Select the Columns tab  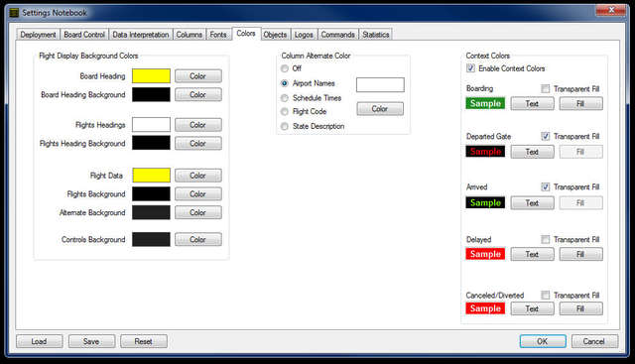point(190,35)
